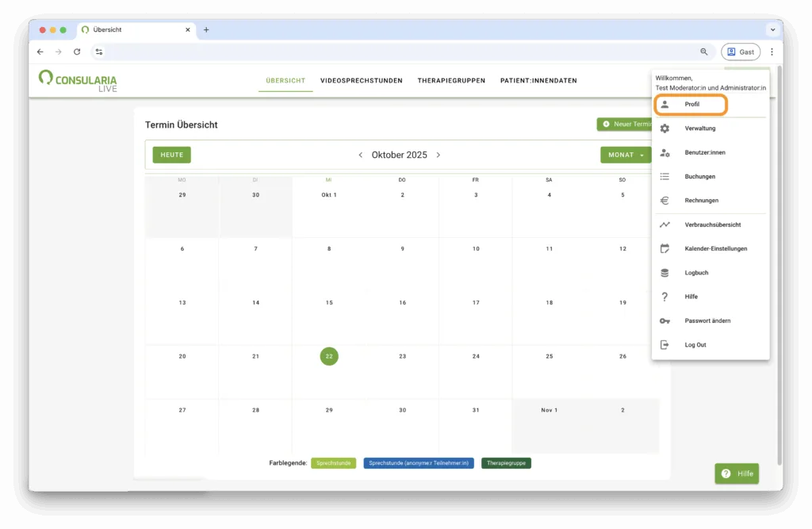
Task: Click the Verbrauchsübersicht chart icon
Action: point(665,225)
